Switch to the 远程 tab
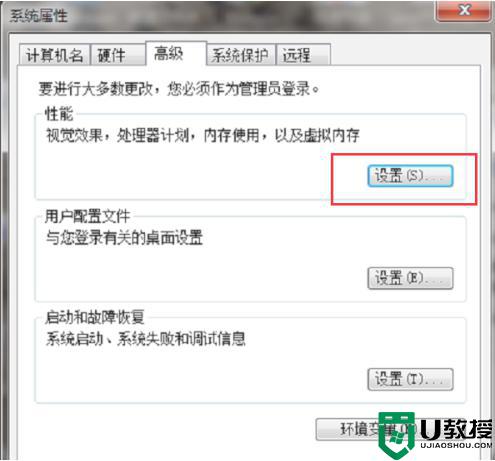 [x=303, y=55]
